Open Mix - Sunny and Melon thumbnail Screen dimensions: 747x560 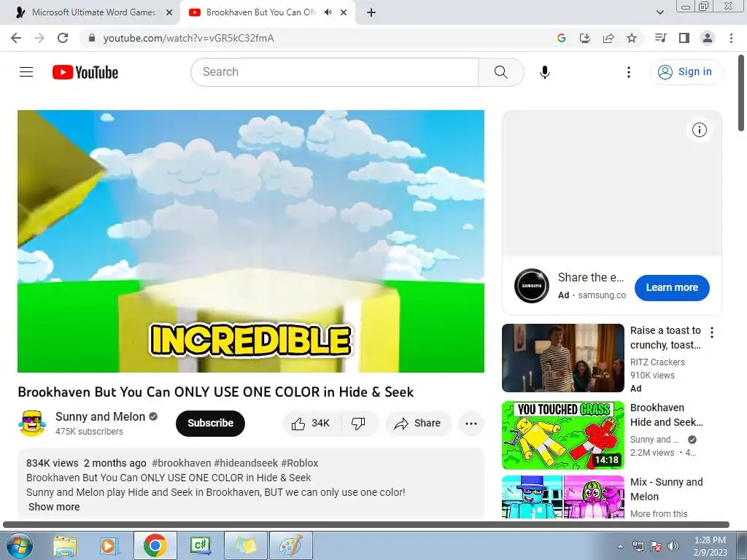(x=562, y=497)
